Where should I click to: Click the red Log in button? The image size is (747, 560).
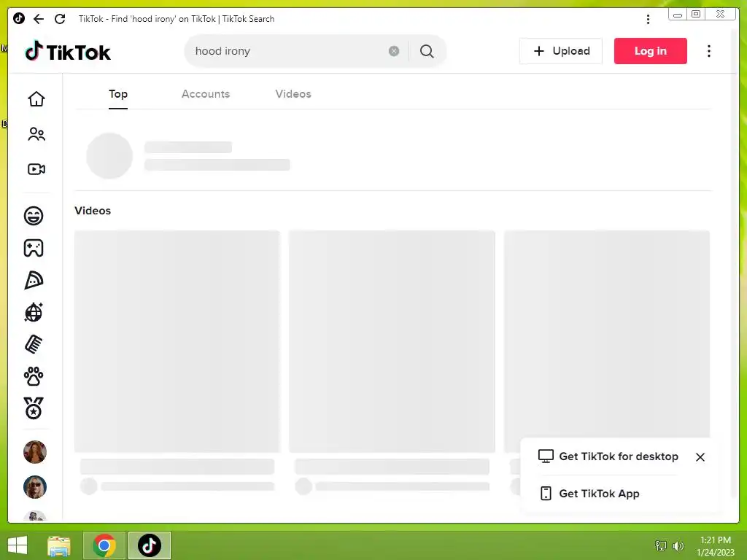pyautogui.click(x=650, y=51)
